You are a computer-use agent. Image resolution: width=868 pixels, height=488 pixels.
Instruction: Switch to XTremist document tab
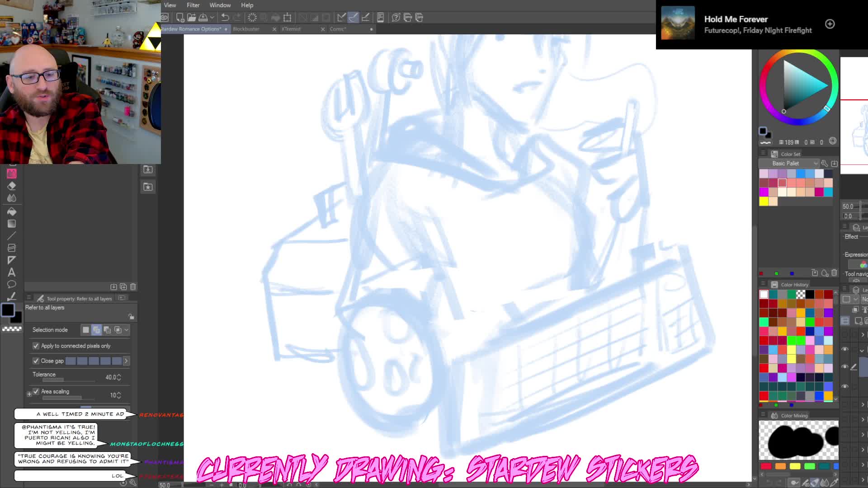[x=291, y=29]
